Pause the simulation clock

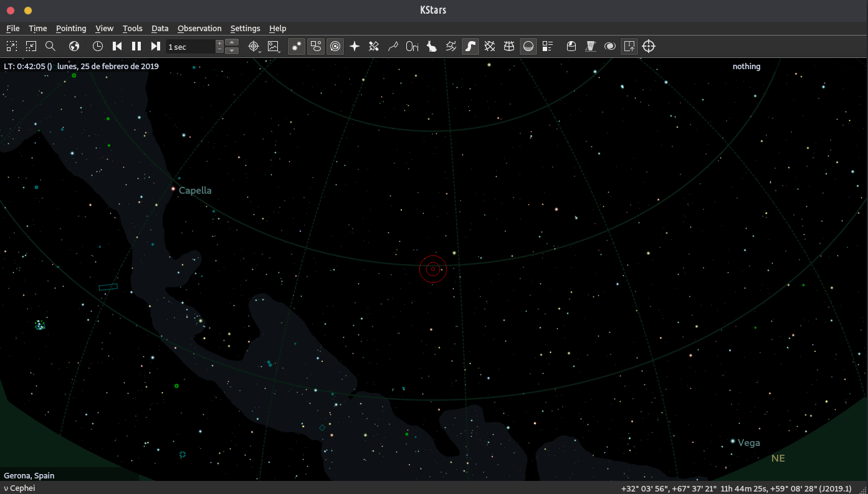(x=136, y=46)
